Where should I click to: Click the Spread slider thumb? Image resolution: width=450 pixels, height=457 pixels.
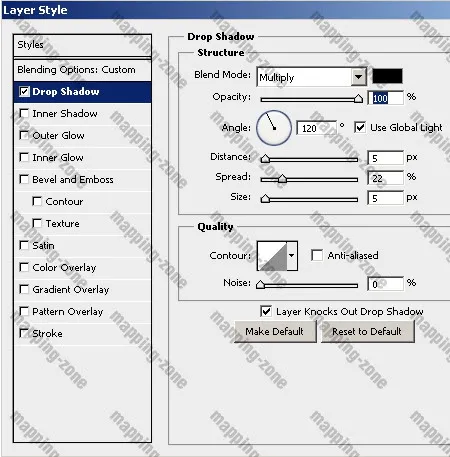coord(282,178)
